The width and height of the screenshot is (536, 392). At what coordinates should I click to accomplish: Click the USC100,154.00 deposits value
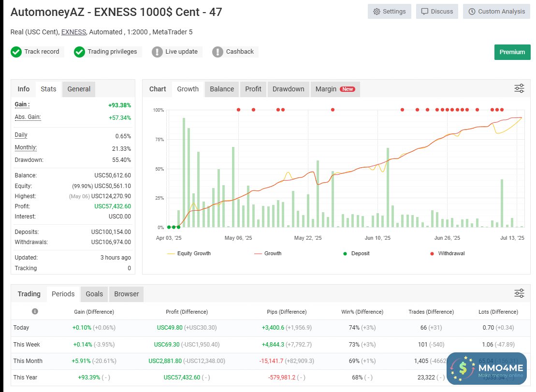(x=111, y=232)
